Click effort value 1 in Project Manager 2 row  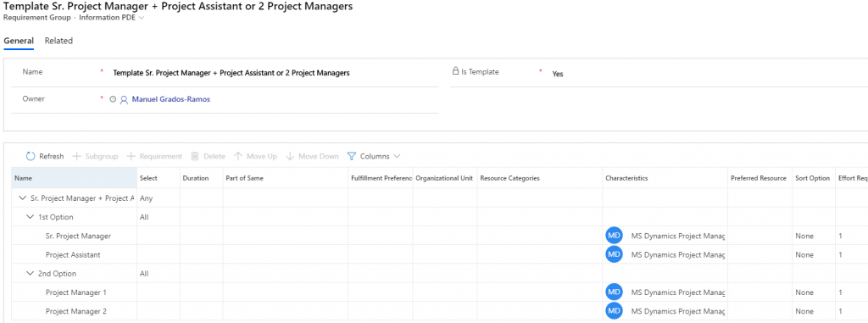tap(840, 311)
